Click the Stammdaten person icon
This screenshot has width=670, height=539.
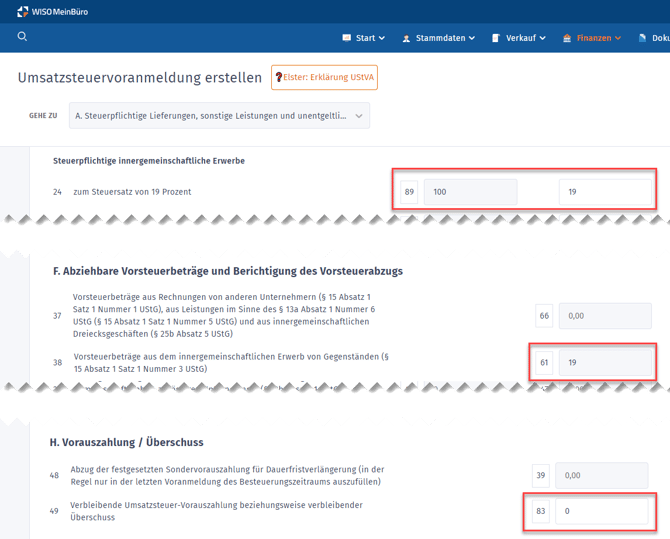coord(406,38)
